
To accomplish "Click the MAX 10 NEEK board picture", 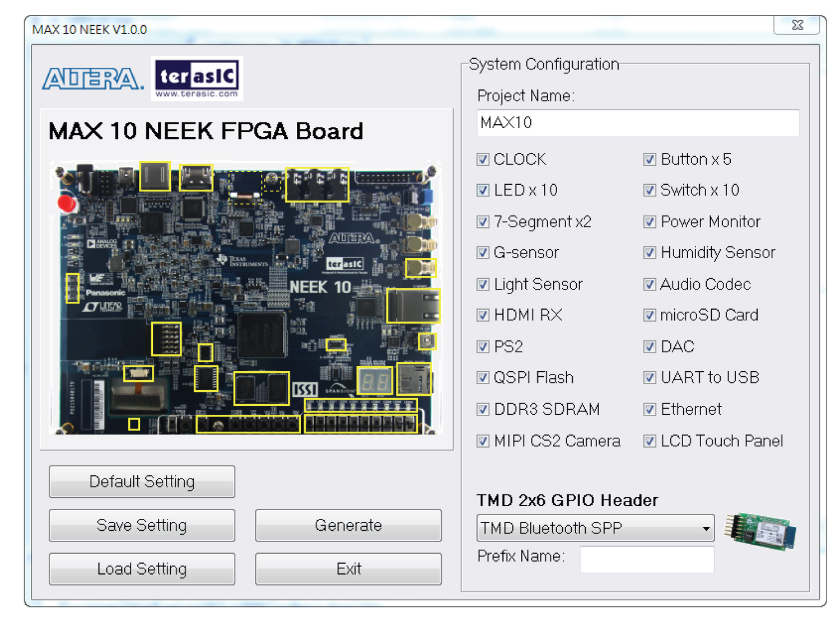I will coord(245,297).
